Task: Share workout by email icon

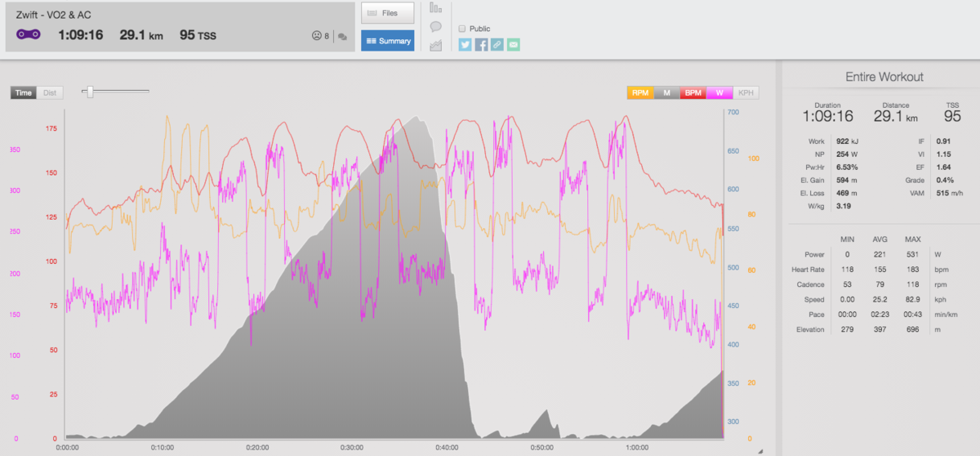Action: point(513,45)
